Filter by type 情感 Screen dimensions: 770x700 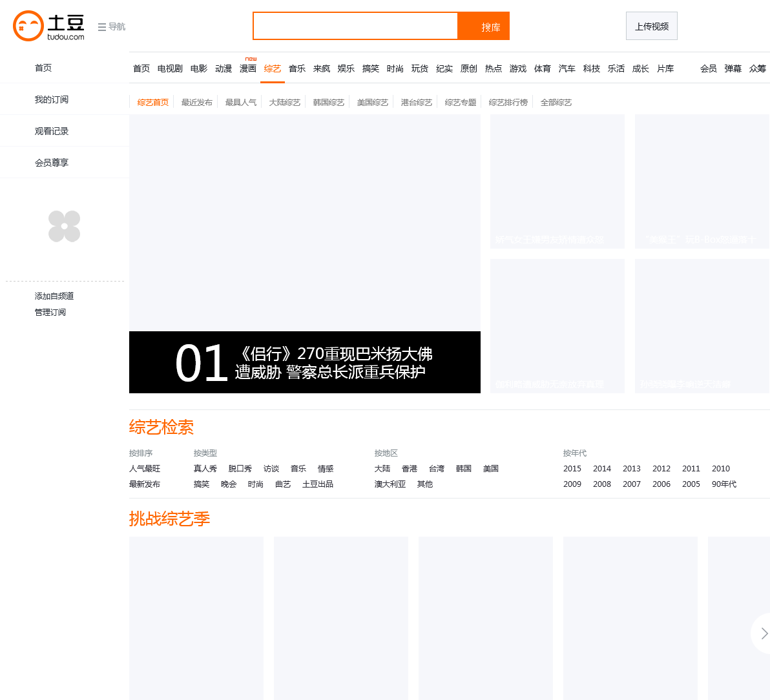tap(326, 469)
